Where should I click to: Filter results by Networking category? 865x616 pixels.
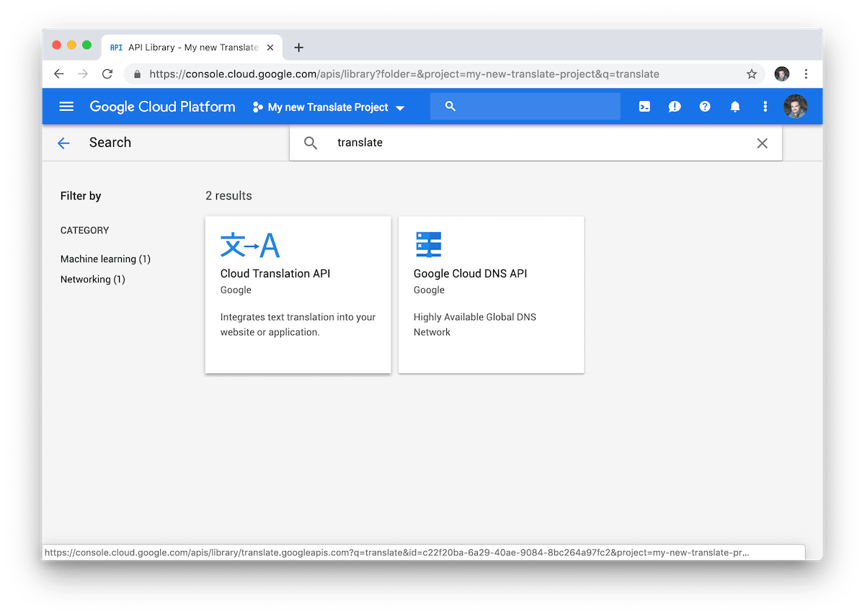(92, 279)
